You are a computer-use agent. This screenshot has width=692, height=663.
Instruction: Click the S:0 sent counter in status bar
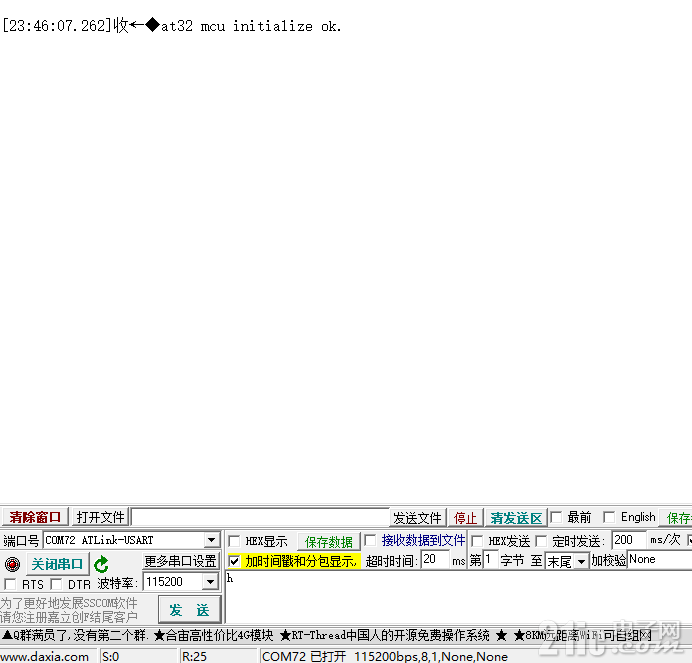(110, 656)
